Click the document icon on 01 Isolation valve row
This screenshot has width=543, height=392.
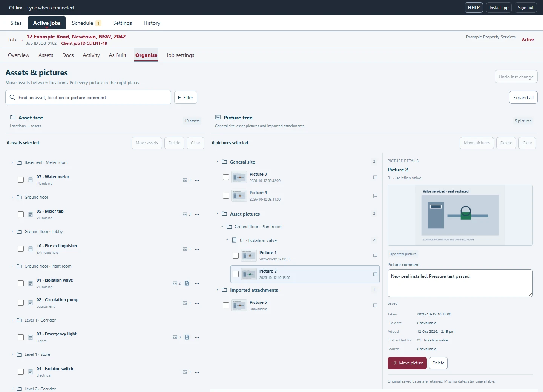click(187, 283)
